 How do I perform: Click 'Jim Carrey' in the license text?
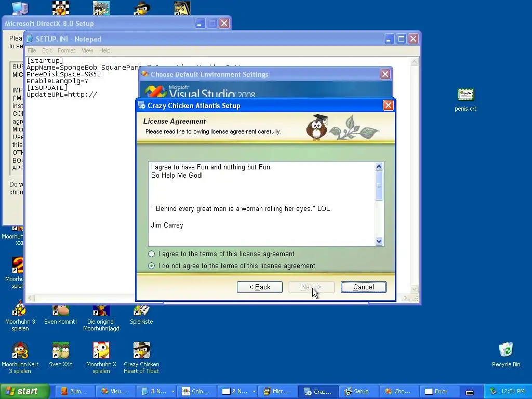point(167,225)
